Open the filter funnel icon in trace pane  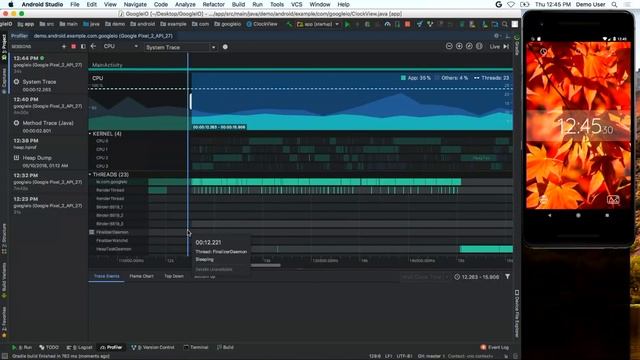point(507,276)
